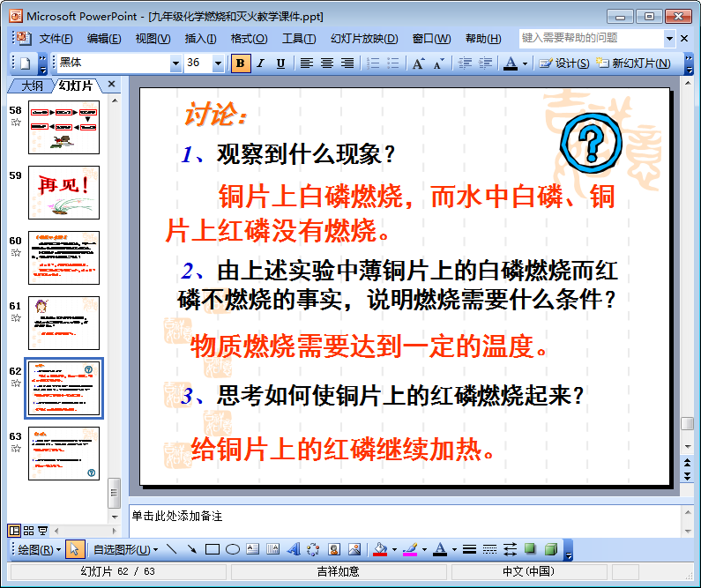Open the 设计 design pane button
701x588 pixels.
(564, 63)
